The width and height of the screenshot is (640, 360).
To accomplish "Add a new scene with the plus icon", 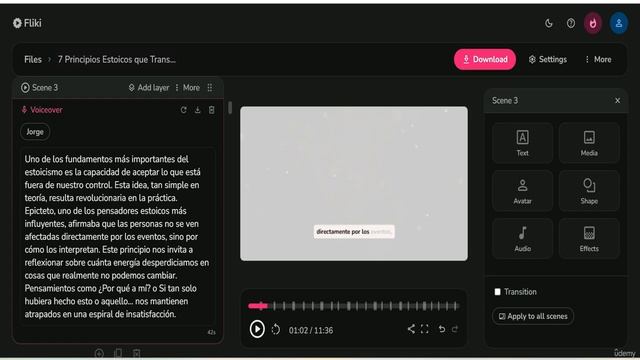I will coord(99,353).
